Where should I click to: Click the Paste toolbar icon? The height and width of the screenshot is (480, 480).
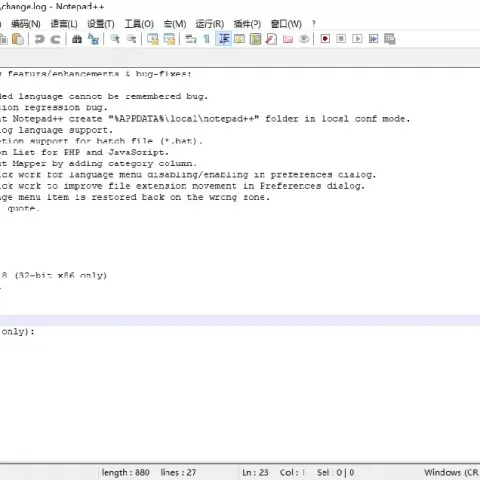pyautogui.click(x=18, y=39)
